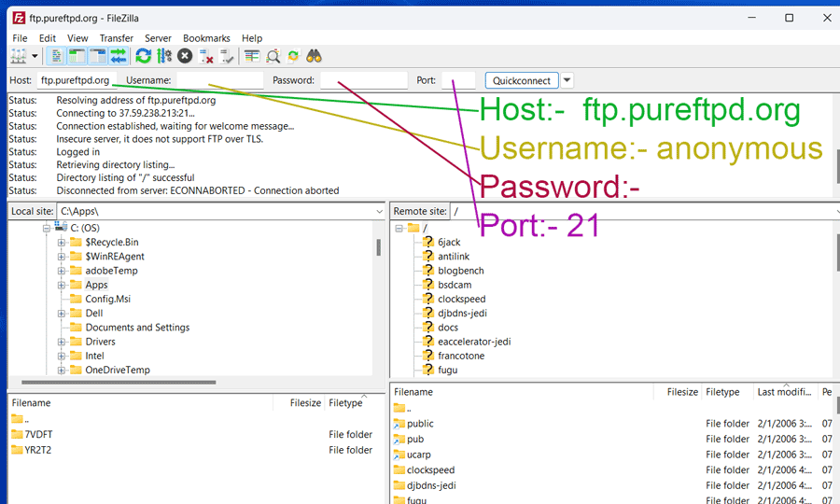Toggle remote directory tree display
The width and height of the screenshot is (840, 504).
pos(98,56)
